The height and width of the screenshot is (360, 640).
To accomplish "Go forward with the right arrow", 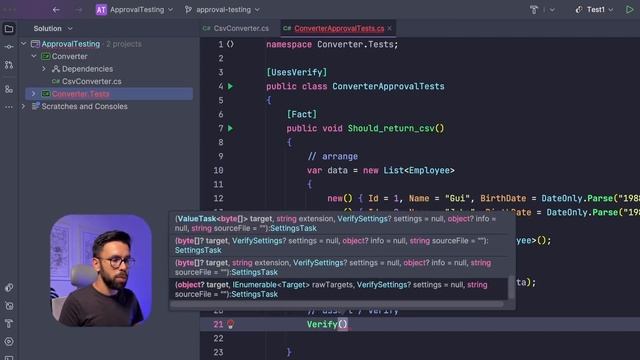I will (x=79, y=9).
